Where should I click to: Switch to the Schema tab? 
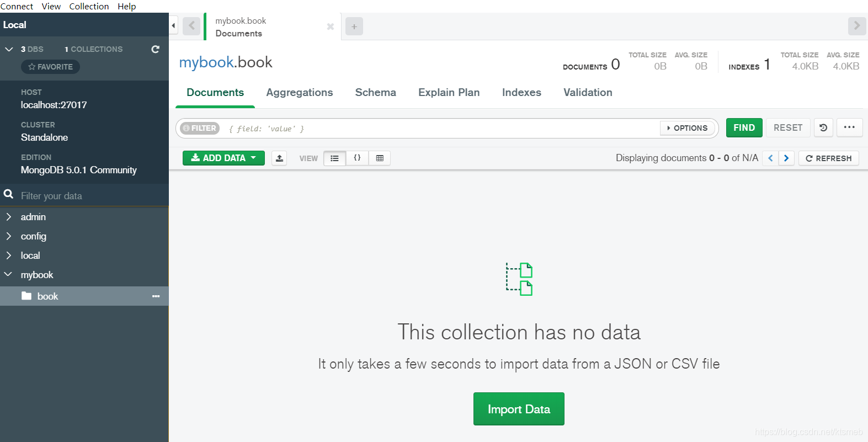376,93
